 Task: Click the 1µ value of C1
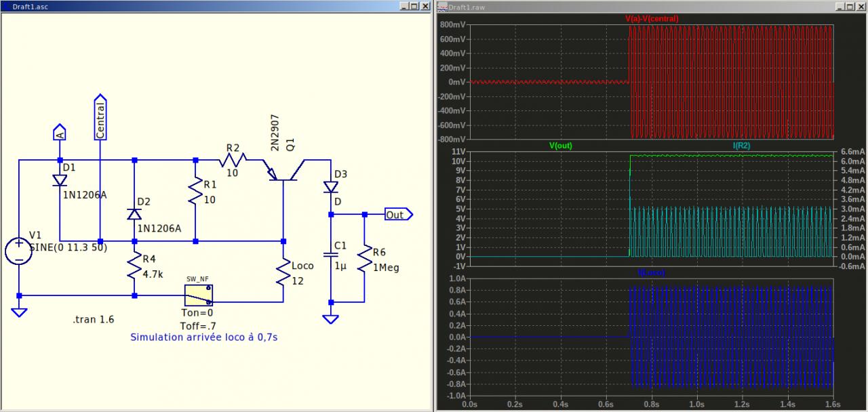tap(340, 266)
